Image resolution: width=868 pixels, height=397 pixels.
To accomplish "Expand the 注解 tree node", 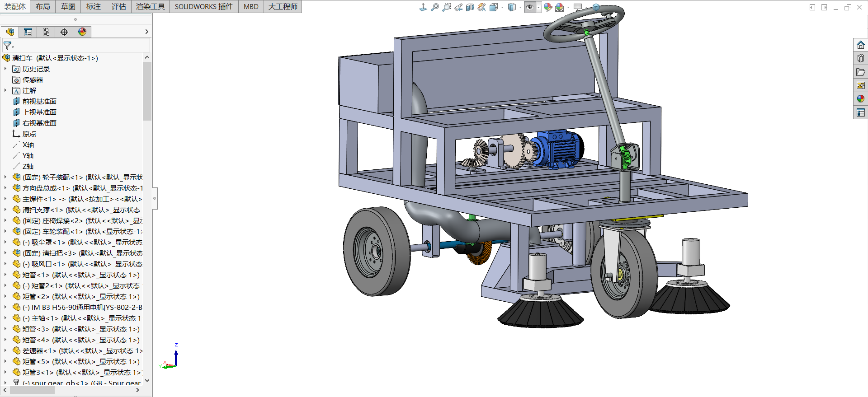I will (5, 90).
